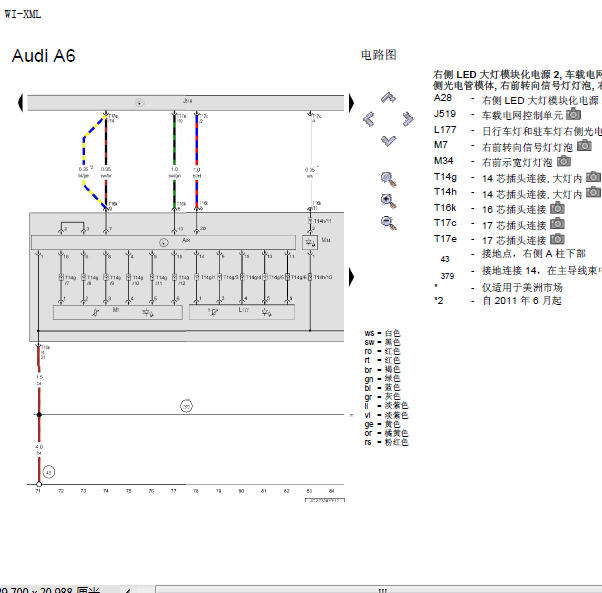Go to next page via top right black triangle
Viewport: 602px width, 593px height.
[351, 103]
